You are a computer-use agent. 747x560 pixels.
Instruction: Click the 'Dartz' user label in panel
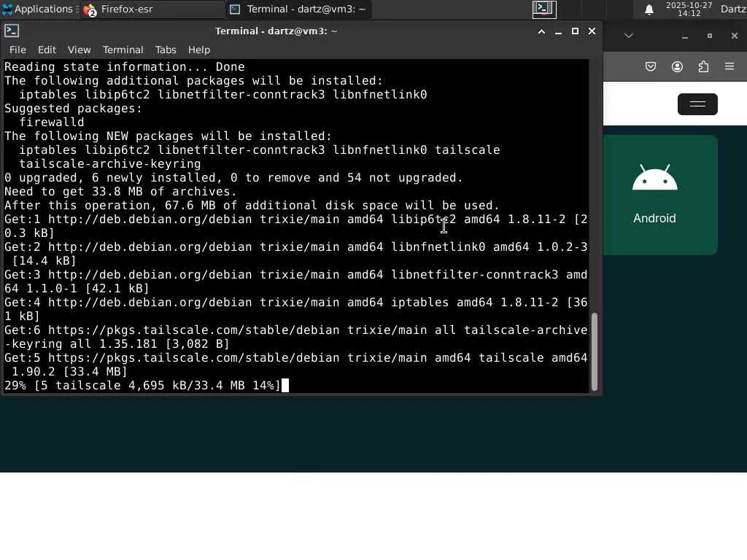(734, 9)
